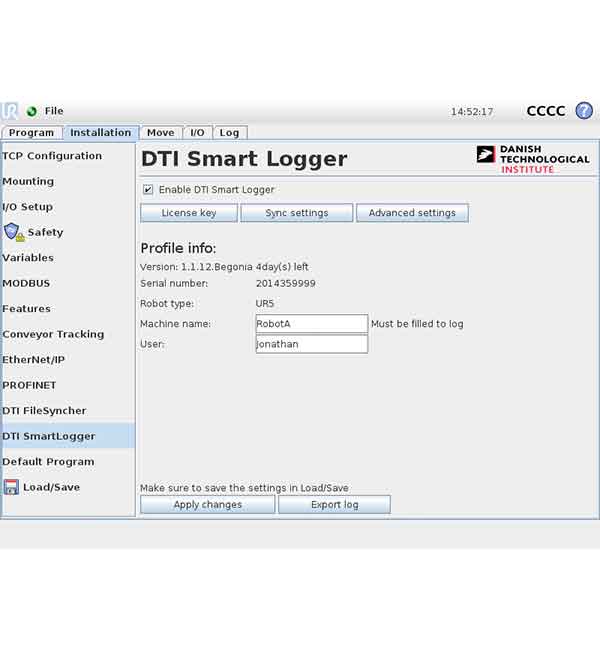
Task: Click the robot type value UR5
Action: coord(265,303)
